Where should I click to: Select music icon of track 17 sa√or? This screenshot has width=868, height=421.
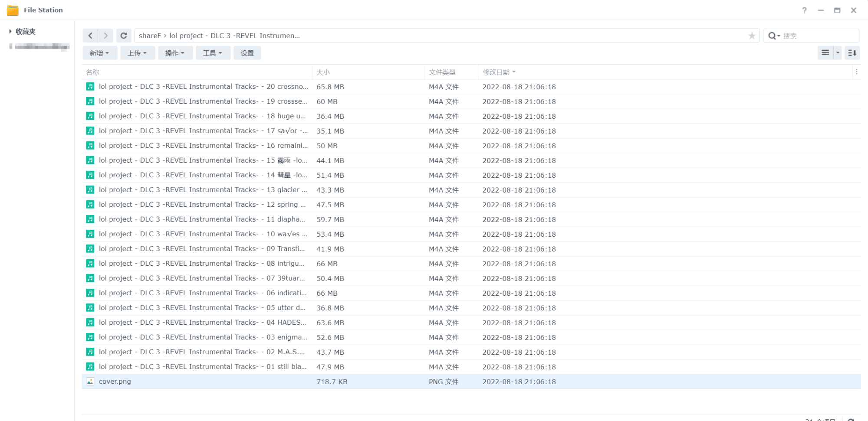pos(90,131)
